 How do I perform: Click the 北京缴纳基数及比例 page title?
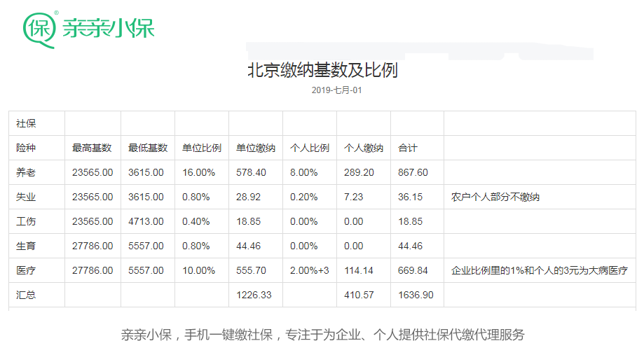click(x=322, y=70)
